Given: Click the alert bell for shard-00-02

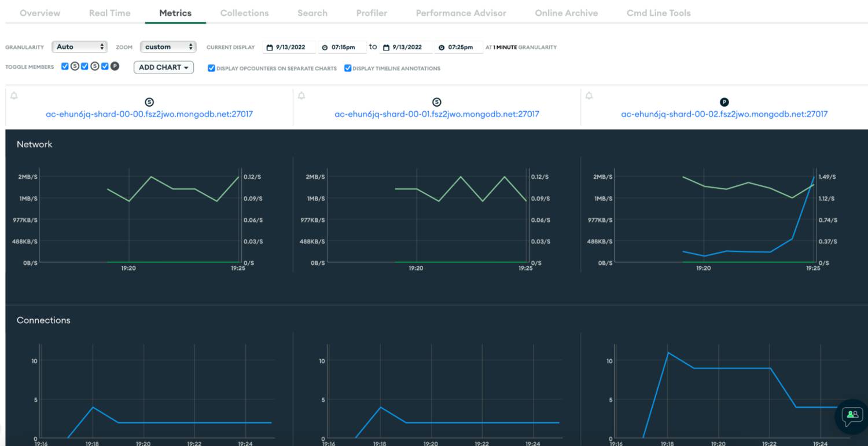Looking at the screenshot, I should pyautogui.click(x=589, y=96).
